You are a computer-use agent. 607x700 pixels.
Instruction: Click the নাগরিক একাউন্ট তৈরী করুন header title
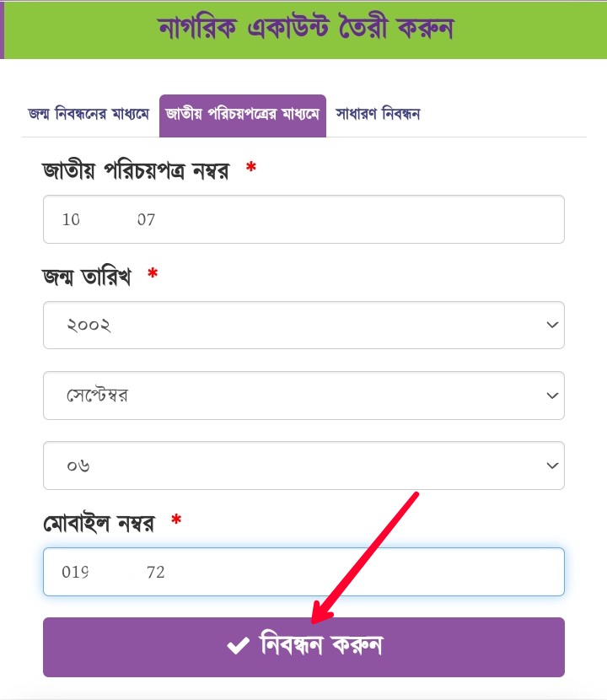coord(306,28)
